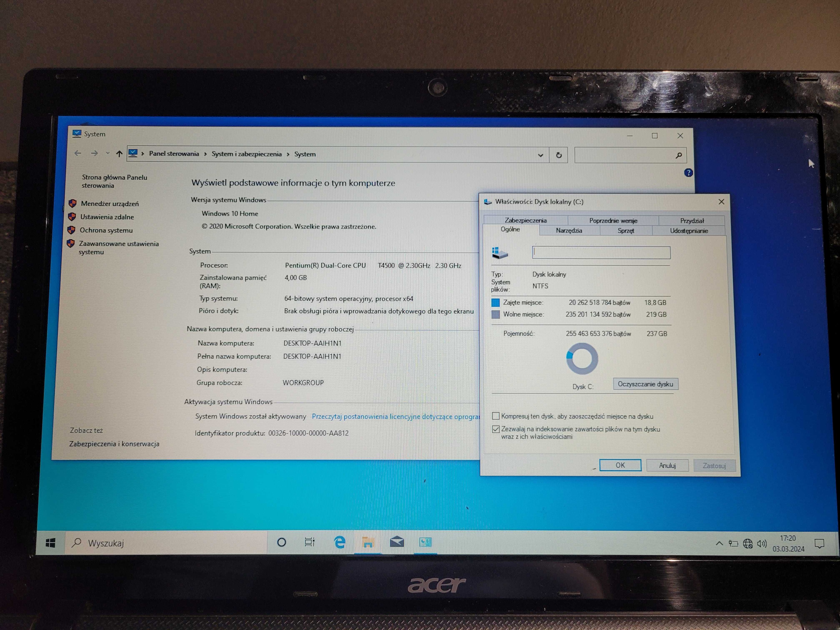This screenshot has width=840, height=630.
Task: Switch to the Zabezpieczenia tab
Action: (x=526, y=220)
